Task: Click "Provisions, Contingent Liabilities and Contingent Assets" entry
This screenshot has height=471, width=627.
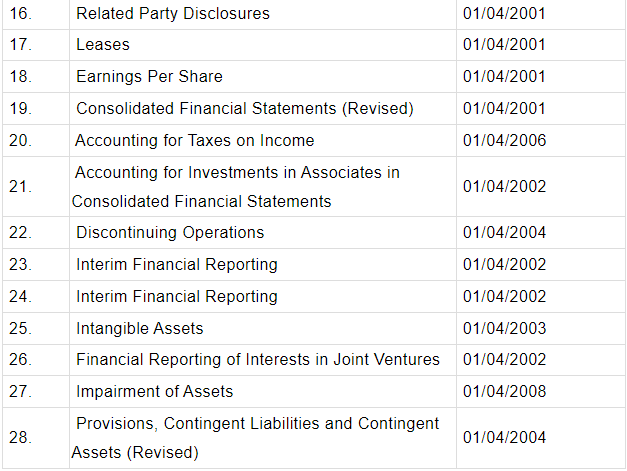Action: (257, 424)
